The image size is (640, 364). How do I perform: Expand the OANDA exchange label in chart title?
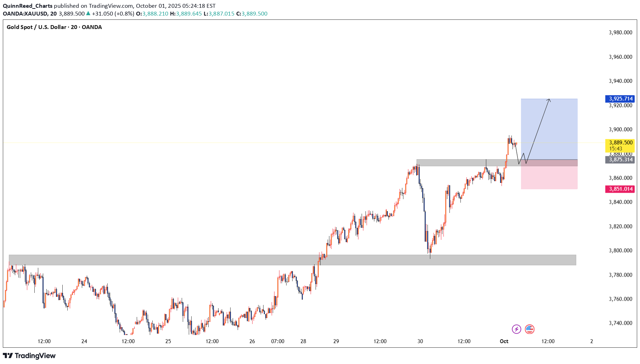[92, 27]
